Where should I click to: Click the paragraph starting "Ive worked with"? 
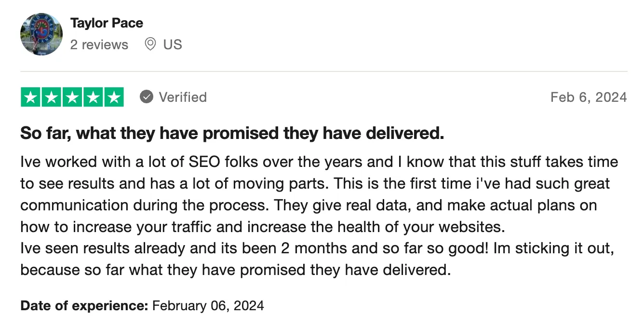click(x=319, y=194)
